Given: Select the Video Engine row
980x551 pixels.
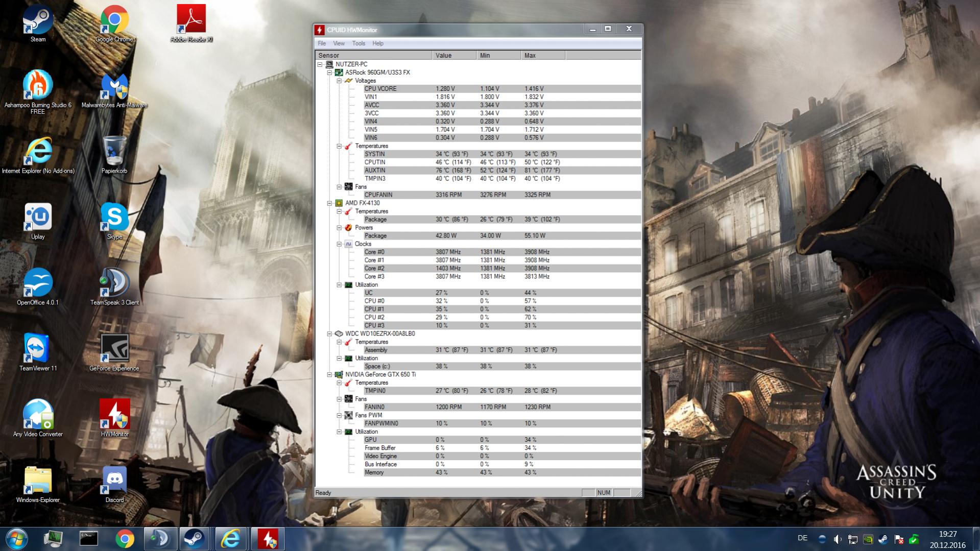Looking at the screenshot, I should 502,457.
